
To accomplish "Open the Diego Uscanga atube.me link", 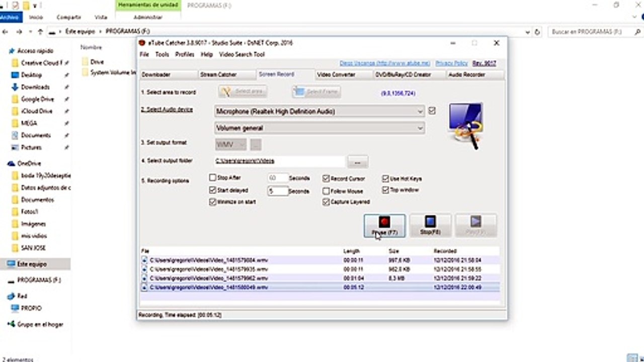I will [x=385, y=63].
